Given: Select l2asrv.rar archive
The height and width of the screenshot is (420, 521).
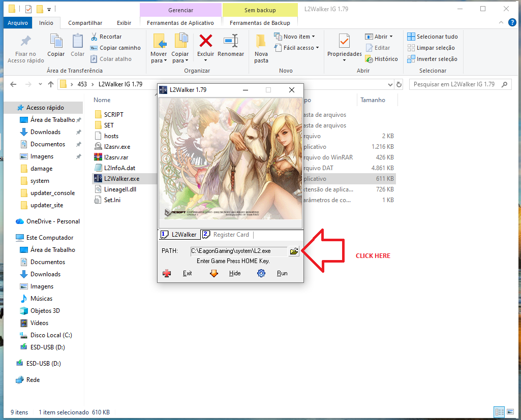Looking at the screenshot, I should coord(116,157).
